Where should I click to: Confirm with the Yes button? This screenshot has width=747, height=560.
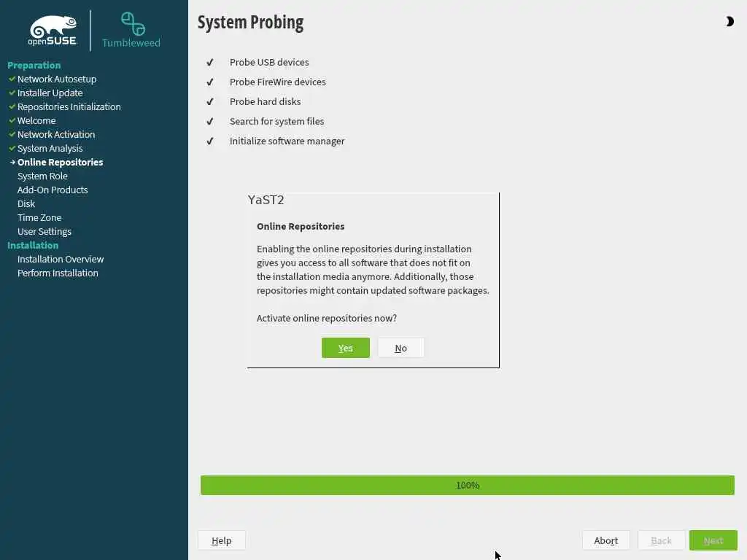tap(345, 348)
